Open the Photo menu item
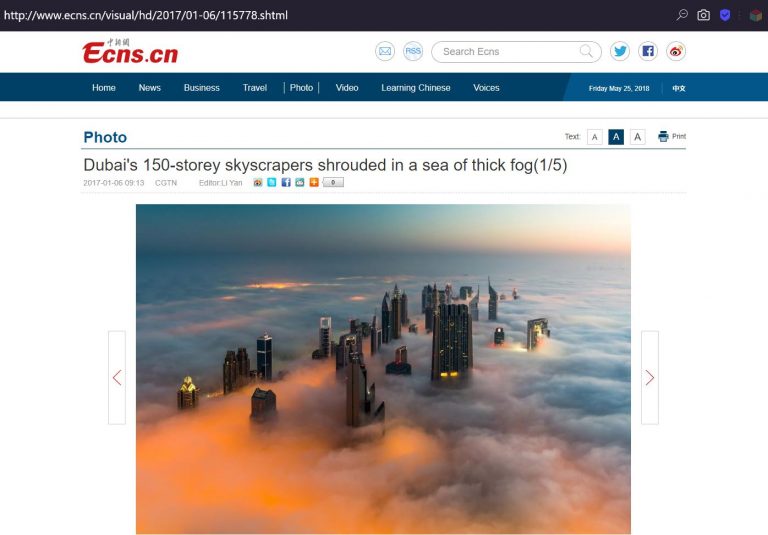The width and height of the screenshot is (768, 535). click(x=301, y=88)
